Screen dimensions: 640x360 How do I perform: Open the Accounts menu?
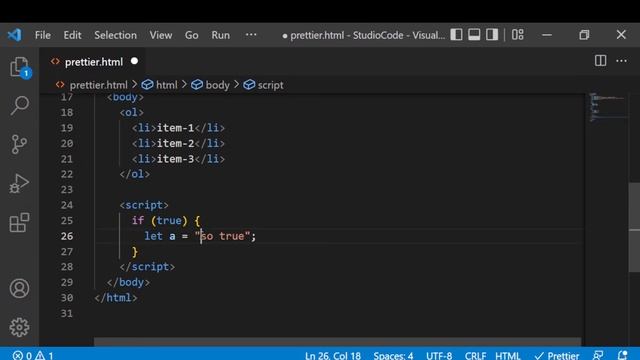point(19,289)
